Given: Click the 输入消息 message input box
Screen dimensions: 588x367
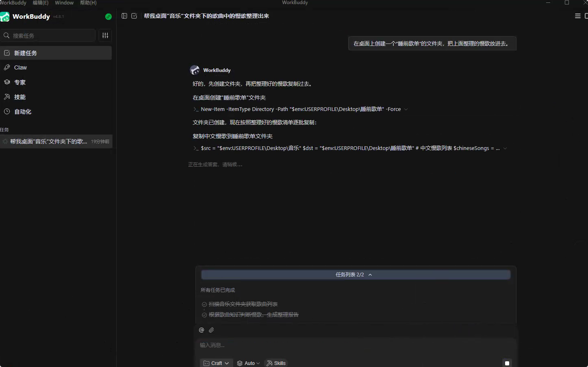Looking at the screenshot, I should (356, 345).
